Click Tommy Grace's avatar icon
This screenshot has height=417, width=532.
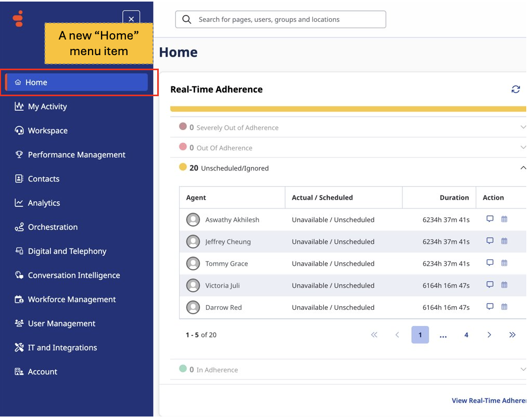(193, 264)
